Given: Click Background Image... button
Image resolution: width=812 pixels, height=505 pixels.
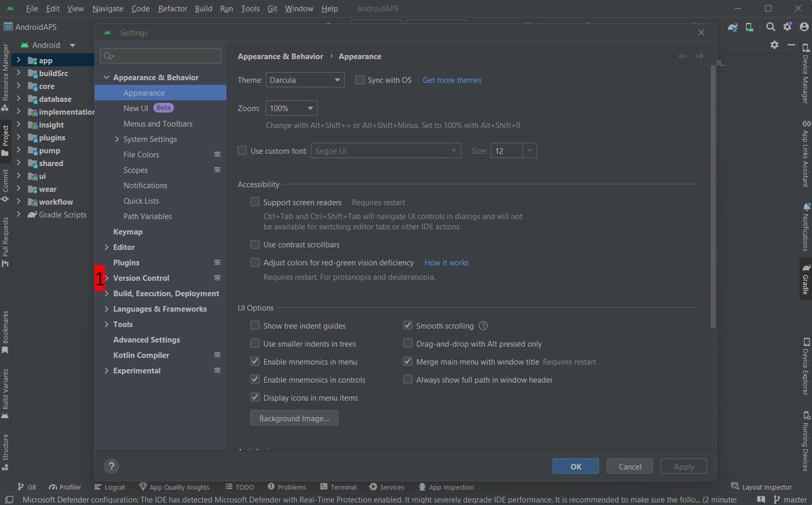Looking at the screenshot, I should tap(294, 418).
